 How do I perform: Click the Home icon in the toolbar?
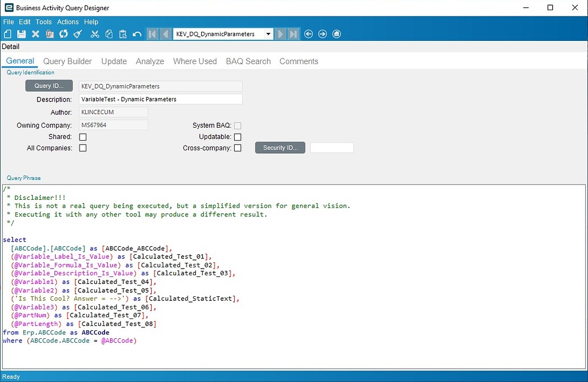337,34
